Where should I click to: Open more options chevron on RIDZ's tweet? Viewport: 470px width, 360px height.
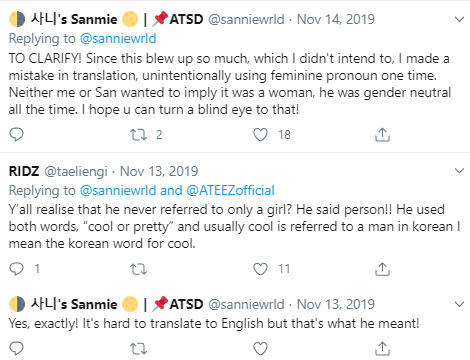[460, 171]
